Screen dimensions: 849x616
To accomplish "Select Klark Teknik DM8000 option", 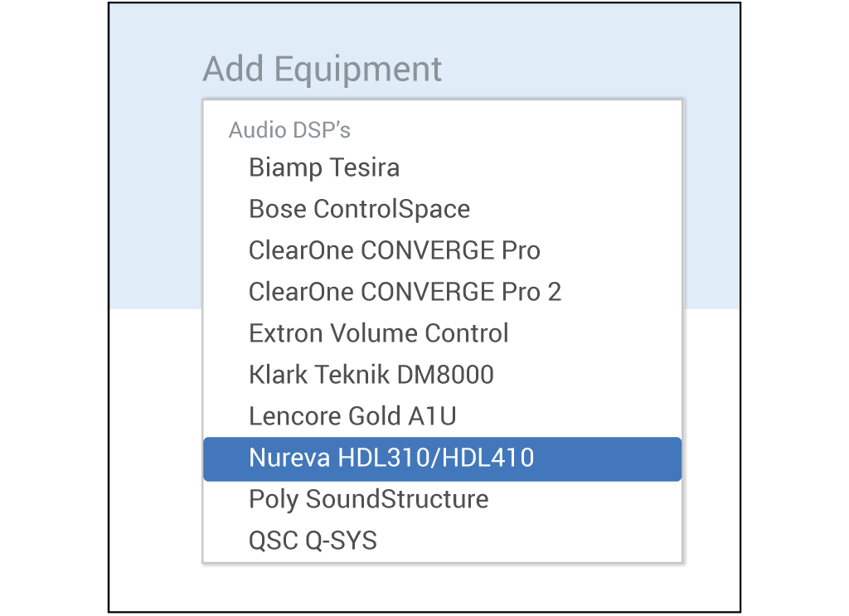I will point(371,375).
